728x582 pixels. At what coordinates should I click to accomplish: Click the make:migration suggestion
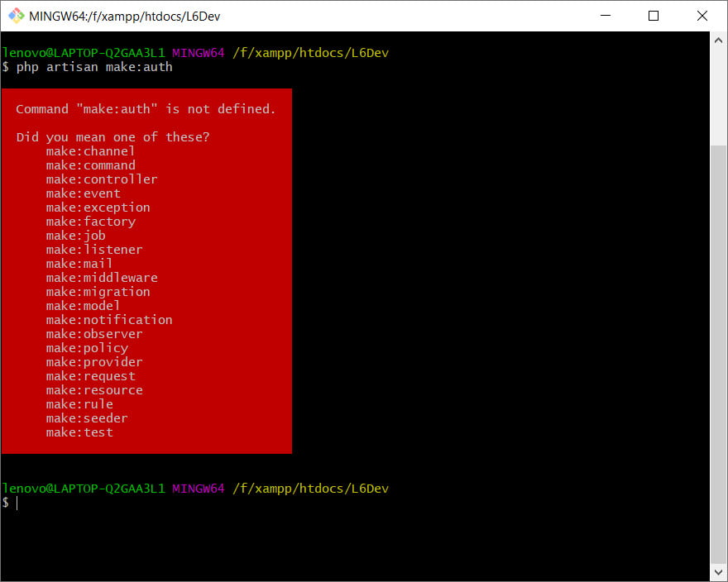tap(98, 292)
